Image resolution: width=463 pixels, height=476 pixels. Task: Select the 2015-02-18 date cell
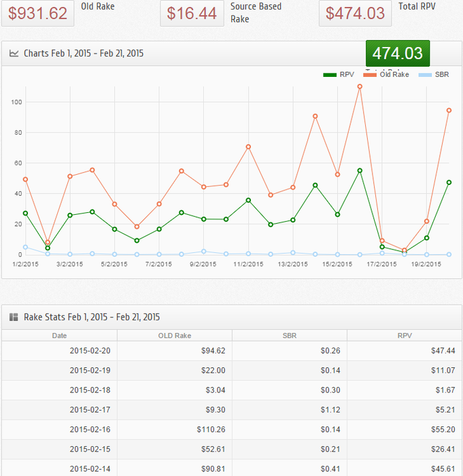[59, 390]
